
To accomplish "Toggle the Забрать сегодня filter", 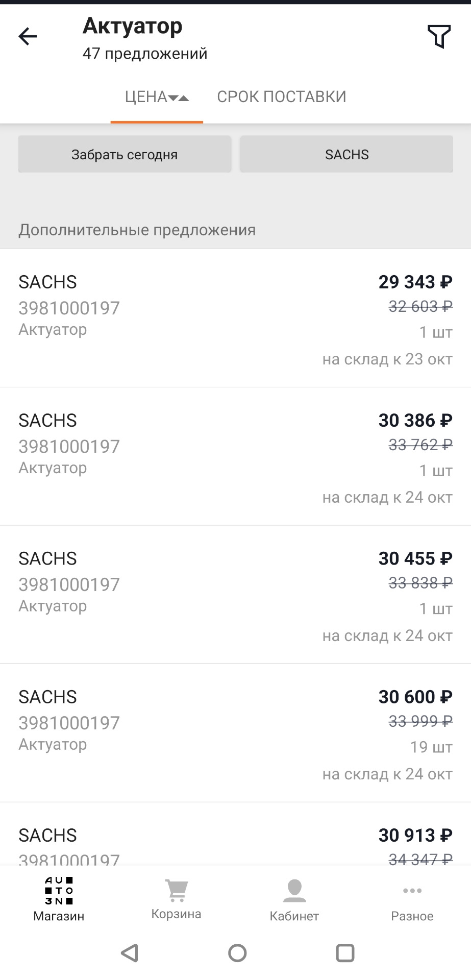I will click(125, 154).
